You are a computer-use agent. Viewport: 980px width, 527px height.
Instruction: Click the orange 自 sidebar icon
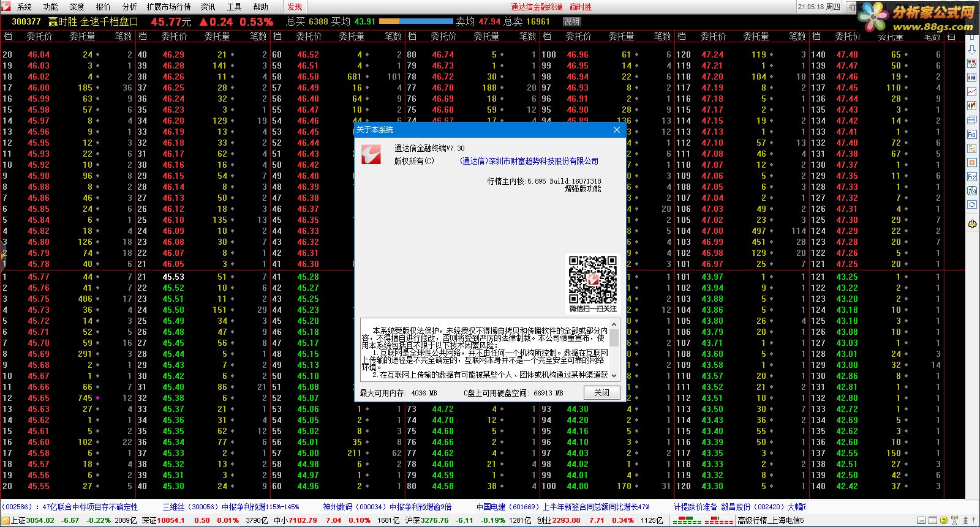click(972, 162)
